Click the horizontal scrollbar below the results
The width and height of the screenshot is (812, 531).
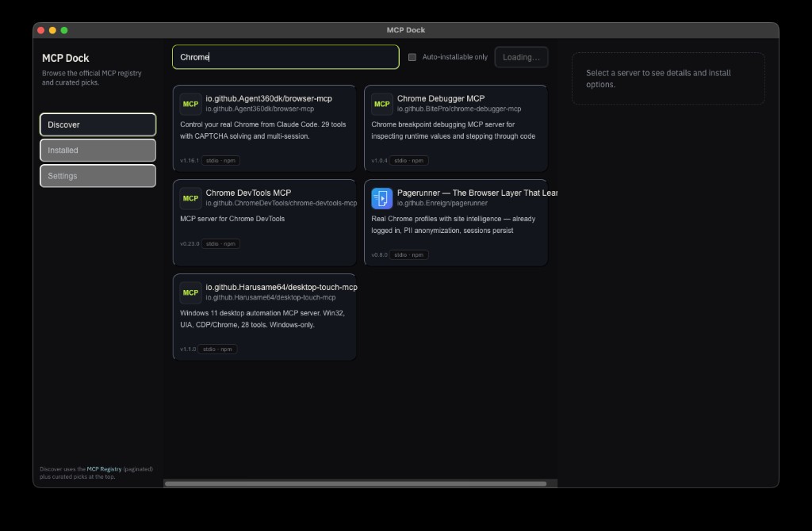point(357,482)
